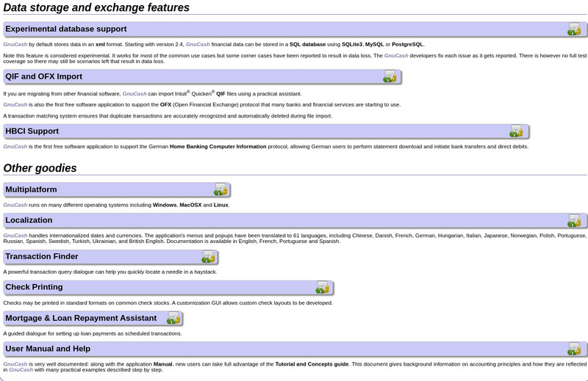This screenshot has height=381, width=588.
Task: Click the User Manual and Help icon
Action: pyautogui.click(x=574, y=349)
